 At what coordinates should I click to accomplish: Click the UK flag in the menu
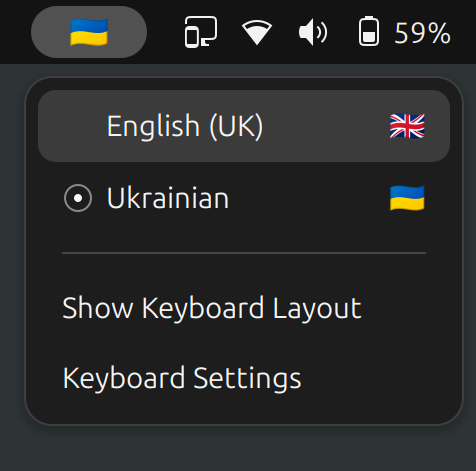tap(407, 126)
